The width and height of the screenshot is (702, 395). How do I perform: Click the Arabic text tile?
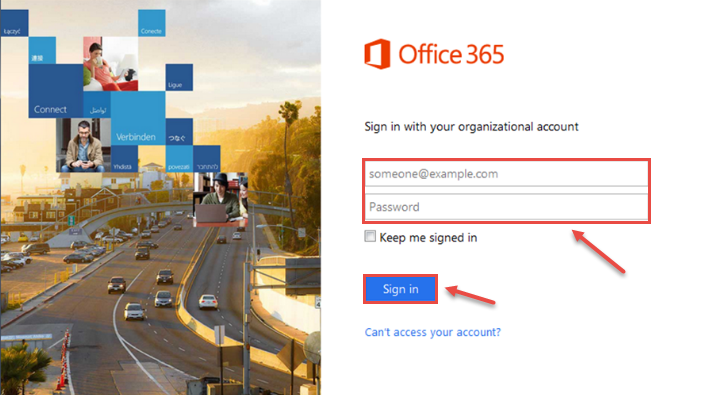point(97,105)
